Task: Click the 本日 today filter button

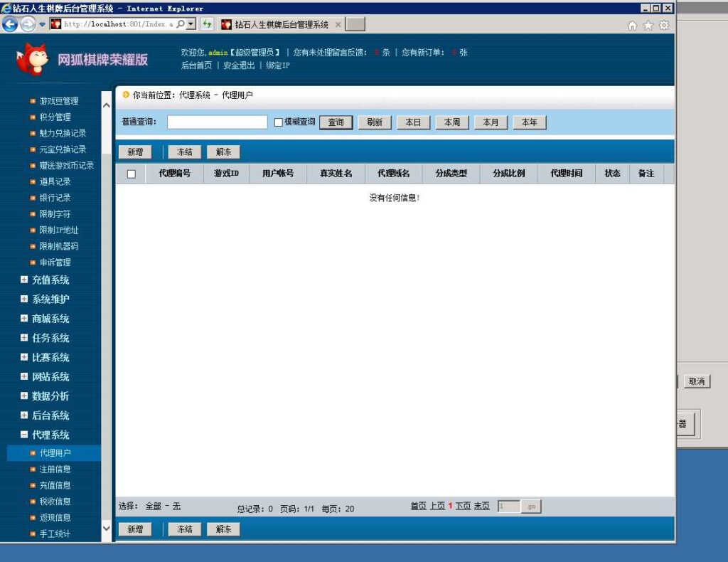Action: coord(413,122)
